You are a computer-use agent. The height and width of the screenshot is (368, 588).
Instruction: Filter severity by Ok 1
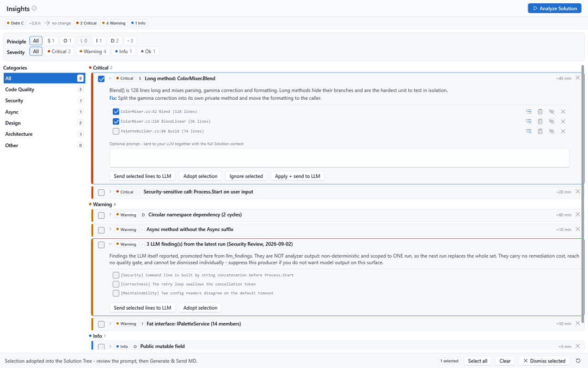(x=148, y=51)
